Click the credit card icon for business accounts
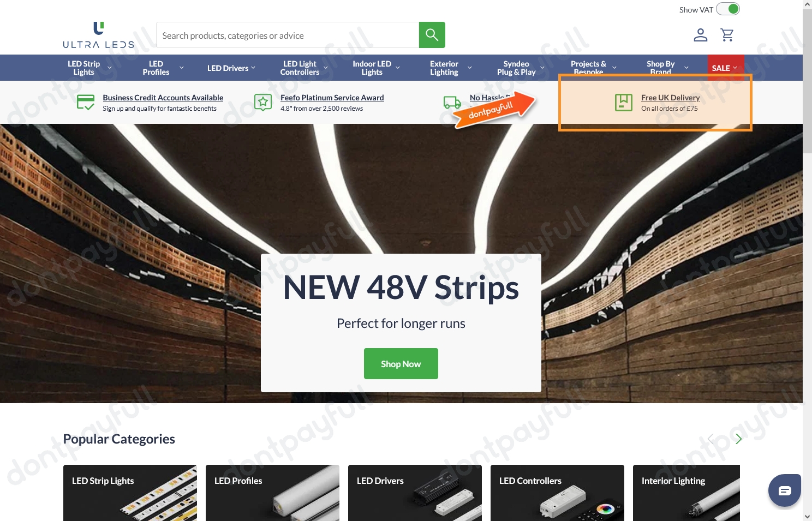This screenshot has width=812, height=521. (86, 102)
